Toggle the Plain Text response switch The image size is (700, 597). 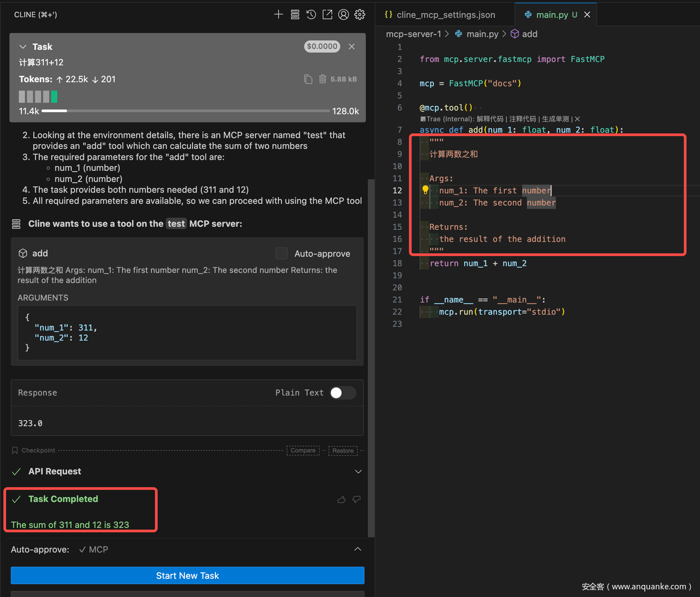342,393
